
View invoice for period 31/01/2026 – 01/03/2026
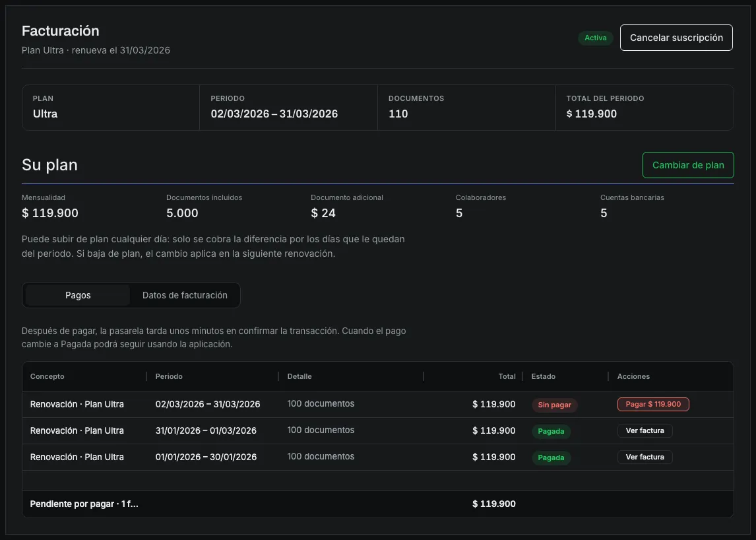[x=645, y=430]
